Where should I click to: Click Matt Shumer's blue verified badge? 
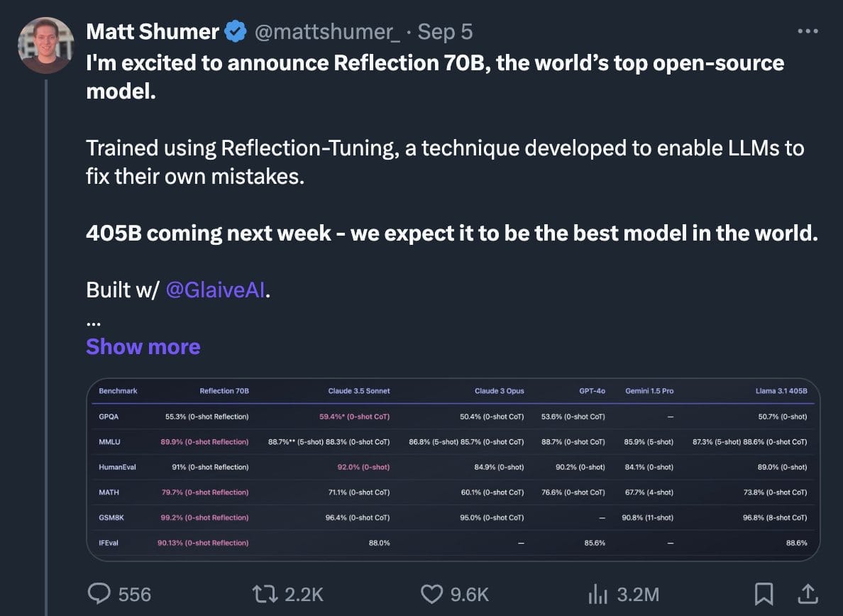tap(234, 31)
